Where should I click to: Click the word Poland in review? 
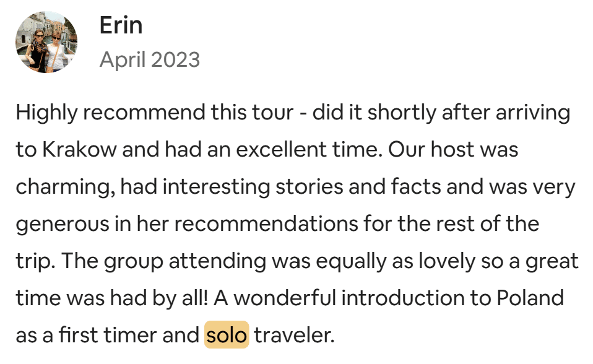[x=530, y=297]
